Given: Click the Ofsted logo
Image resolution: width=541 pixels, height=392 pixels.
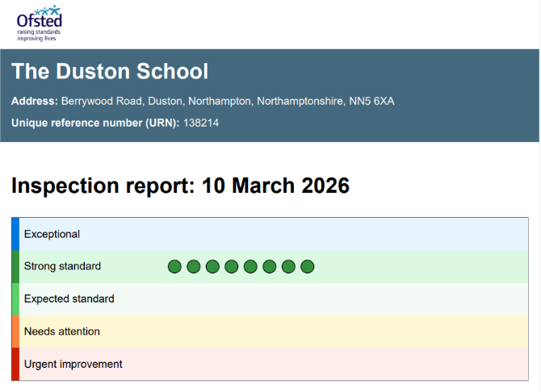Looking at the screenshot, I should point(40,23).
